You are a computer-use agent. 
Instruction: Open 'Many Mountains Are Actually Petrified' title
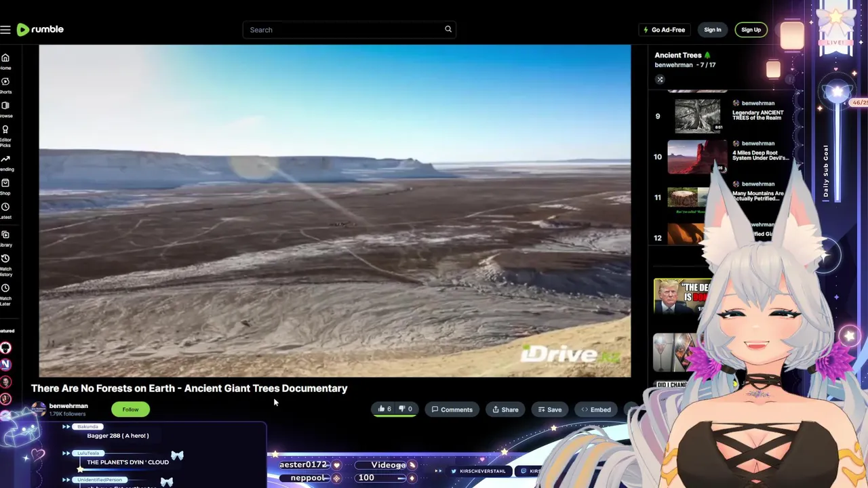click(758, 196)
